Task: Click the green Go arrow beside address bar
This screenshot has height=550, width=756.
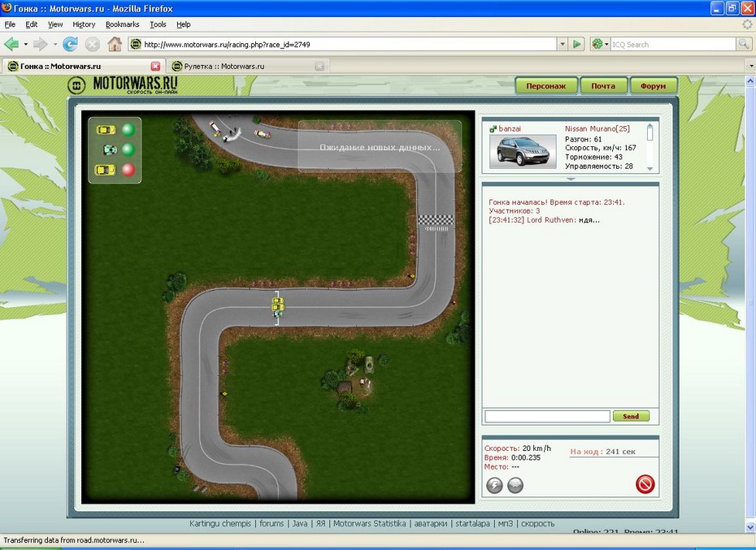Action: point(576,45)
